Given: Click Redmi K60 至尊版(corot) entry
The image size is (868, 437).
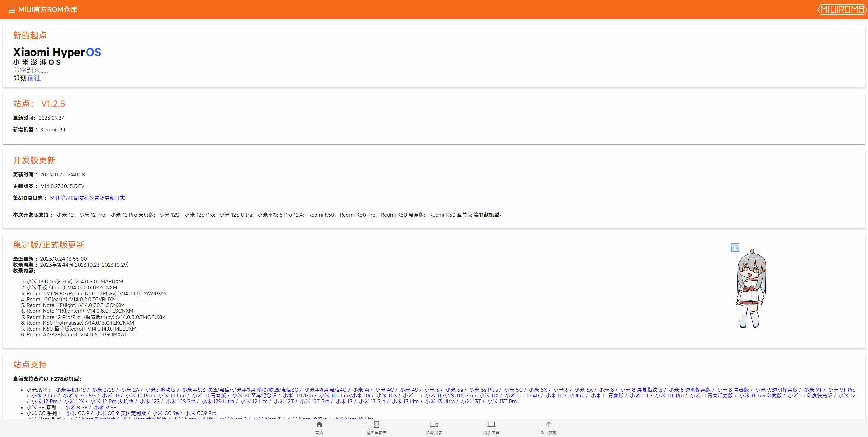Looking at the screenshot, I should point(81,329).
